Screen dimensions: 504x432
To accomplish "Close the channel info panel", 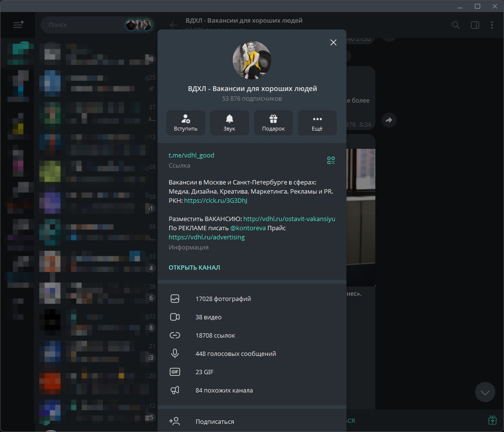I will (333, 42).
